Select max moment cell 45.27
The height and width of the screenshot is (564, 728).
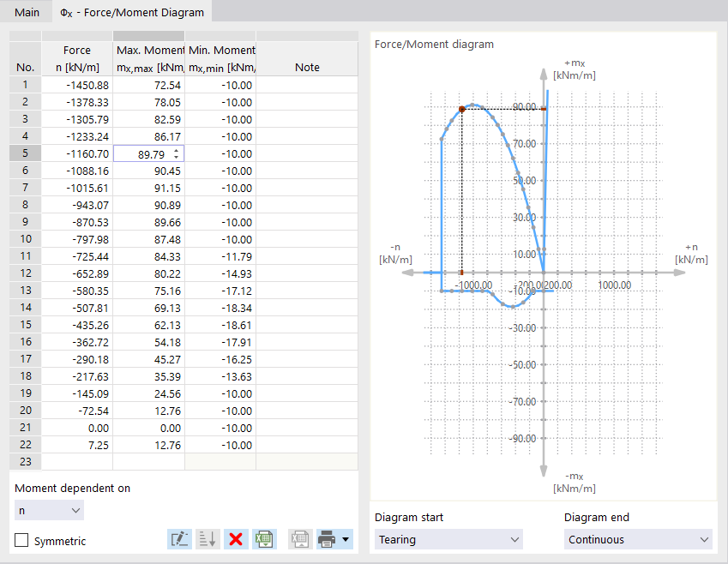pos(148,360)
